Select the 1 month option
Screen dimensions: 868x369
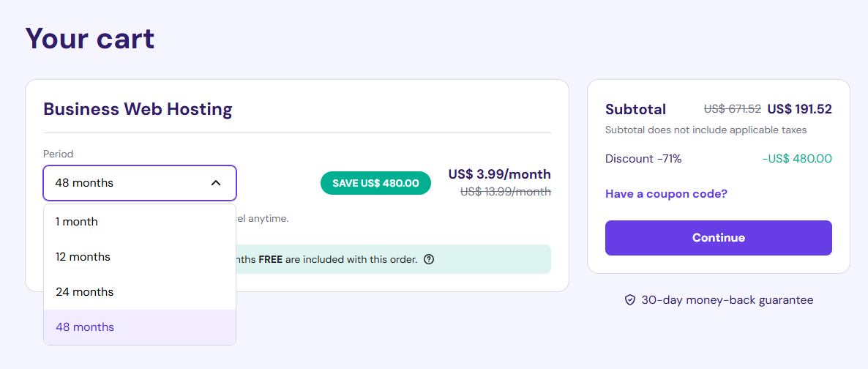coord(77,222)
